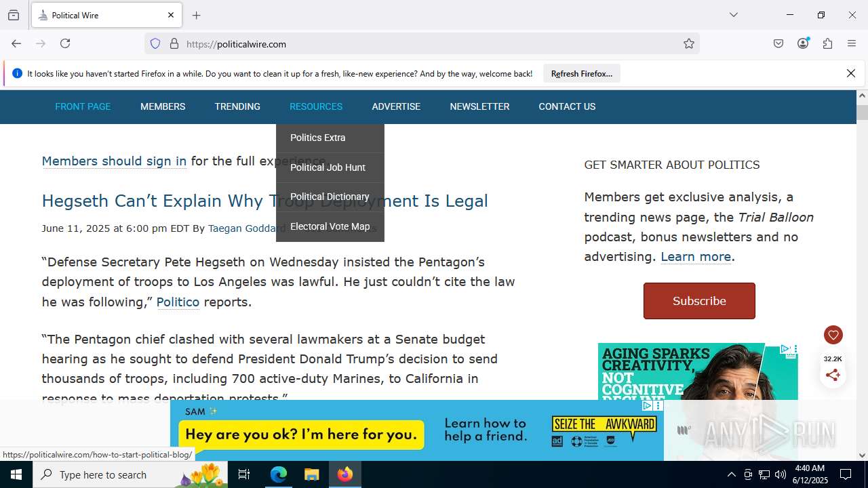Open the clock showing 4:40 AM

point(810,474)
